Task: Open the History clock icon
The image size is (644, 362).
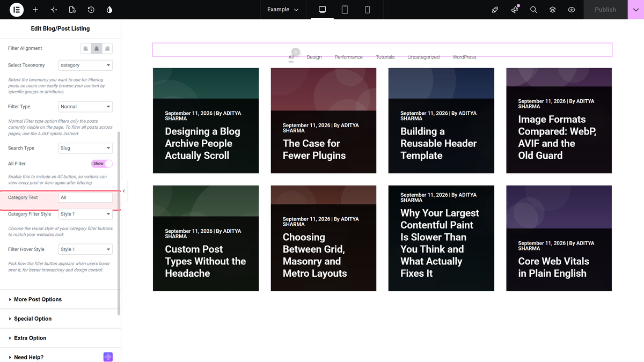Action: (91, 10)
